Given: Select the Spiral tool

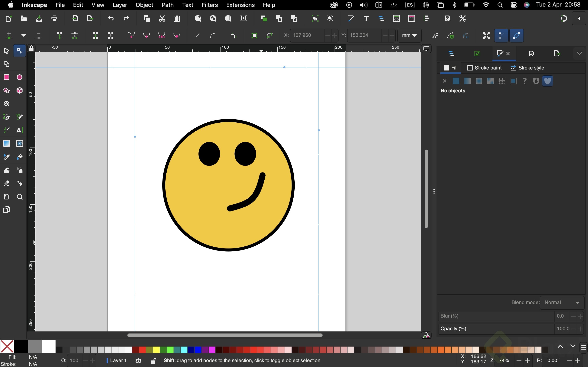Looking at the screenshot, I should click(x=7, y=104).
